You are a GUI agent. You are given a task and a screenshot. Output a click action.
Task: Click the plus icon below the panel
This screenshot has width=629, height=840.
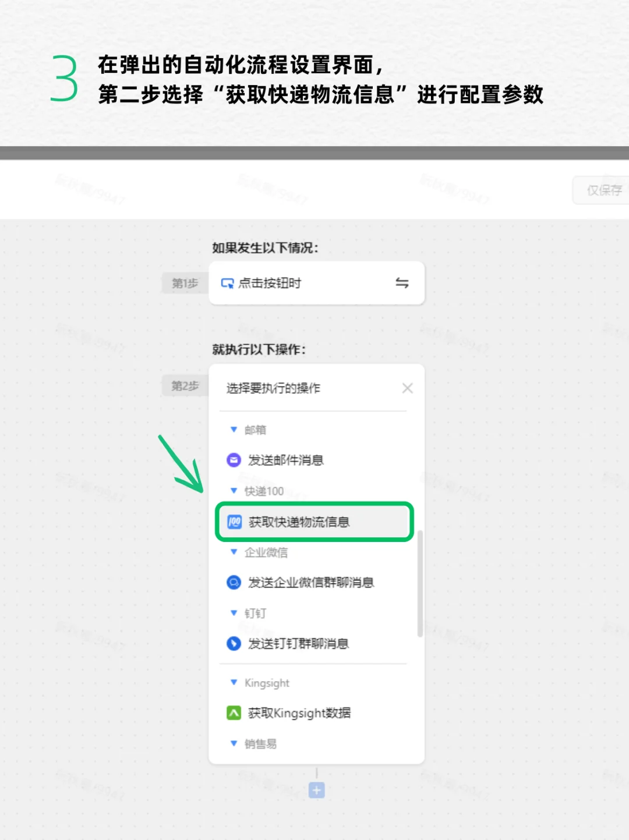317,791
